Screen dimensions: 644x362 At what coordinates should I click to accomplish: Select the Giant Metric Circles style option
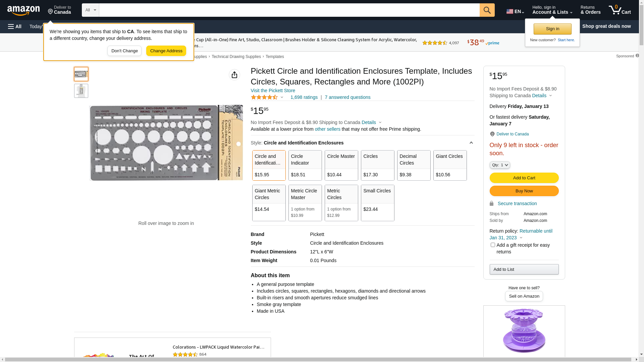tap(268, 203)
